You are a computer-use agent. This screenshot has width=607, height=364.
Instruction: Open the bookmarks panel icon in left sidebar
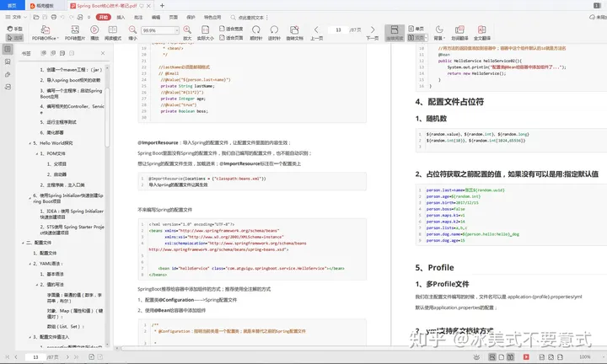coord(8,49)
